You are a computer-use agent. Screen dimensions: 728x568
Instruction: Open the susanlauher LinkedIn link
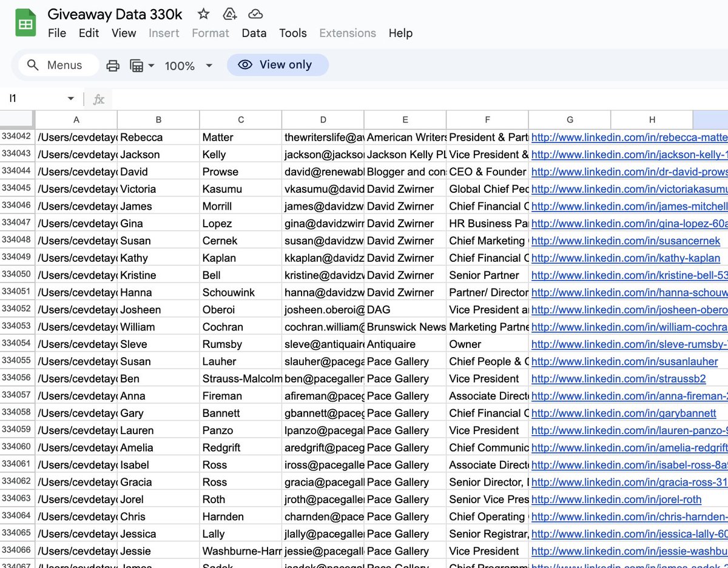point(624,361)
